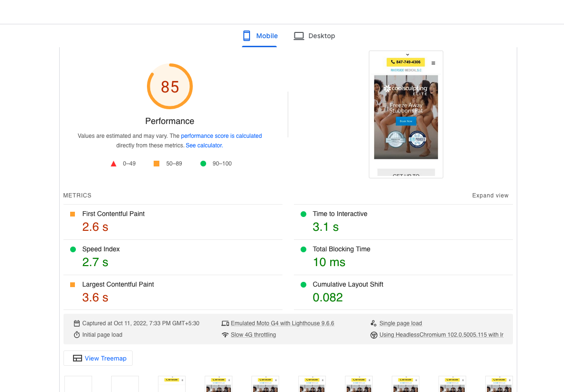Click the desktop laptop icon

299,36
